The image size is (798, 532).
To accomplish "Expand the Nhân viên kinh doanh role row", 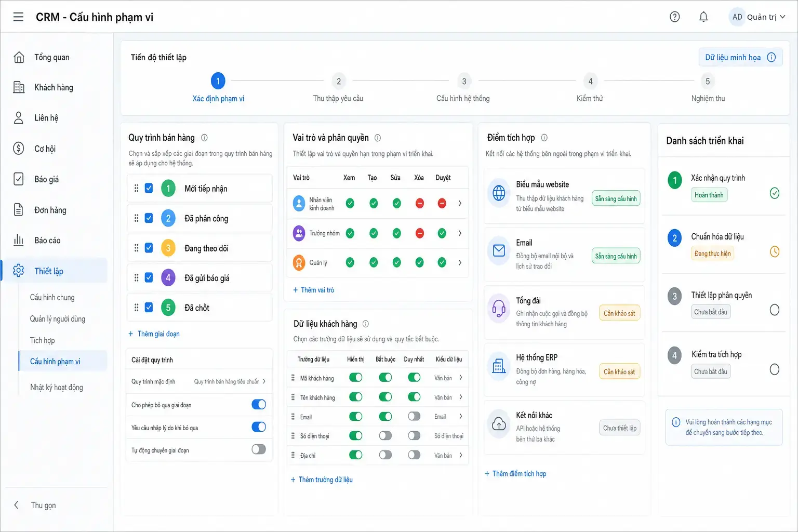I will pyautogui.click(x=460, y=203).
